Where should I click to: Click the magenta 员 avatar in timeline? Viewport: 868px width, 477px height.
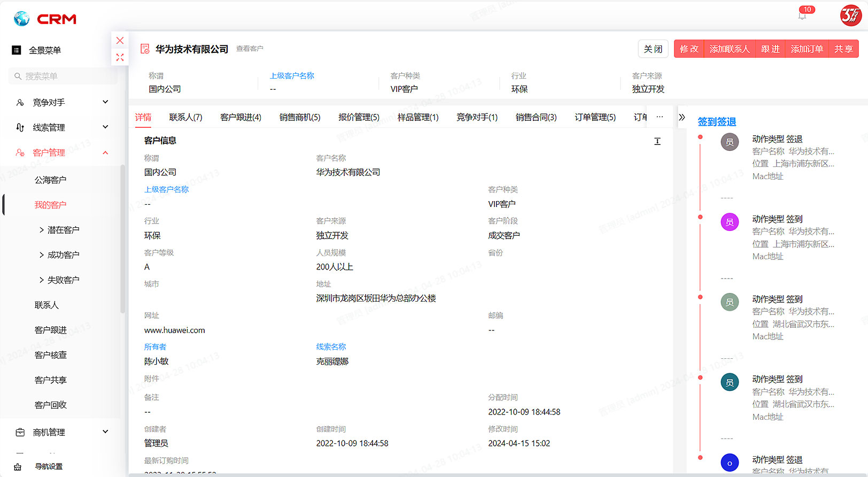pyautogui.click(x=730, y=222)
